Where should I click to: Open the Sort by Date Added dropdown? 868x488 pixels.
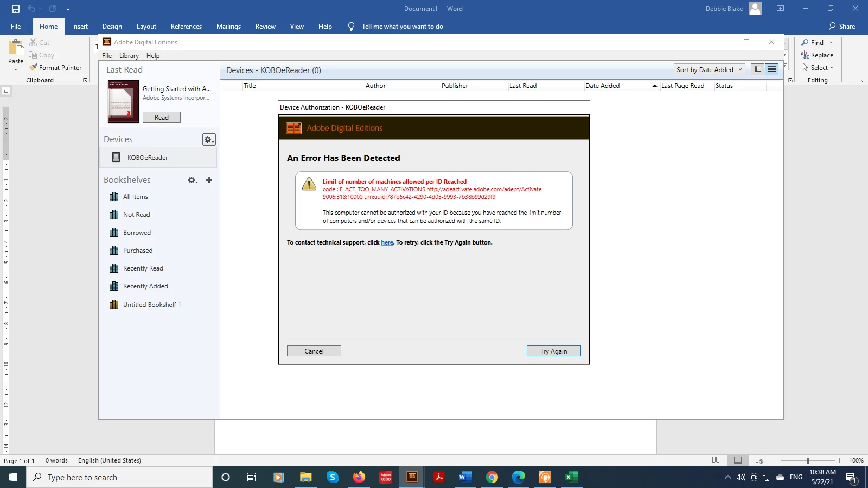[x=710, y=70]
